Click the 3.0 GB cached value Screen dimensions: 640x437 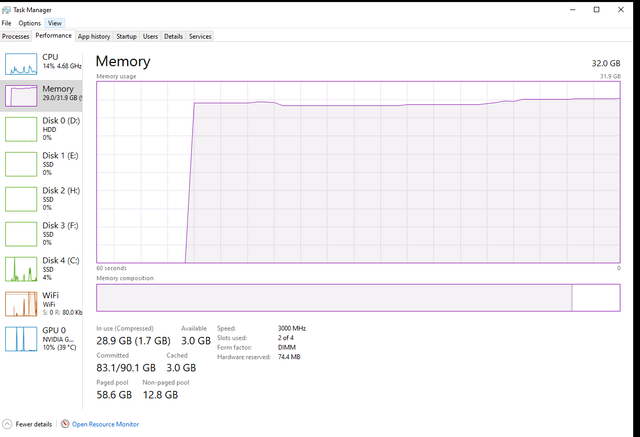point(181,368)
